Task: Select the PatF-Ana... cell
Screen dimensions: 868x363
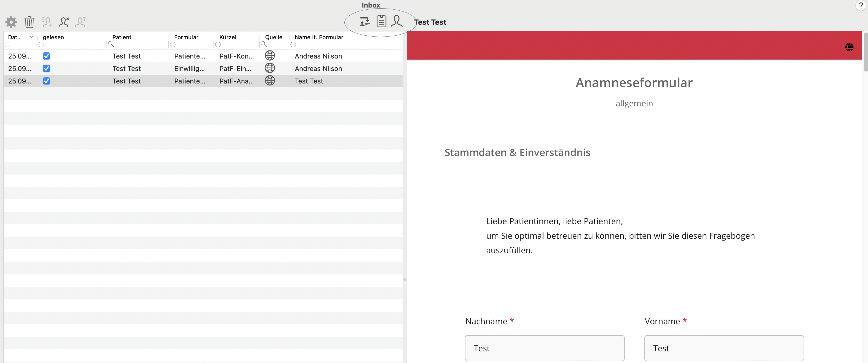Action: (237, 81)
